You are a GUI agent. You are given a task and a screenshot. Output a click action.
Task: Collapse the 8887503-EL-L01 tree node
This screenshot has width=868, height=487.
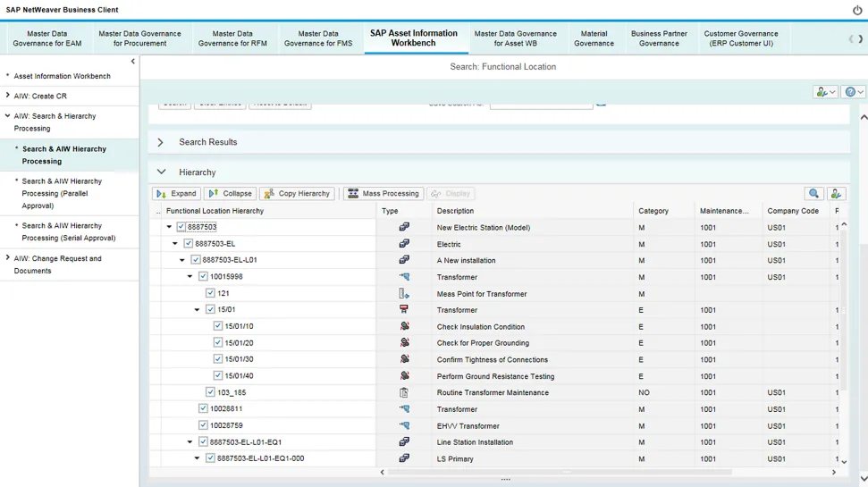click(182, 260)
